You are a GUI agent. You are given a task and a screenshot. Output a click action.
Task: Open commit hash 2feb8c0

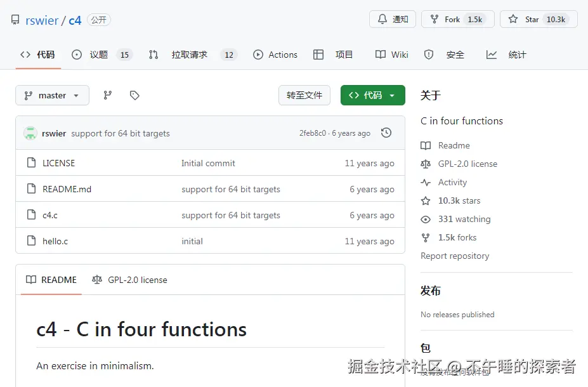click(x=312, y=133)
